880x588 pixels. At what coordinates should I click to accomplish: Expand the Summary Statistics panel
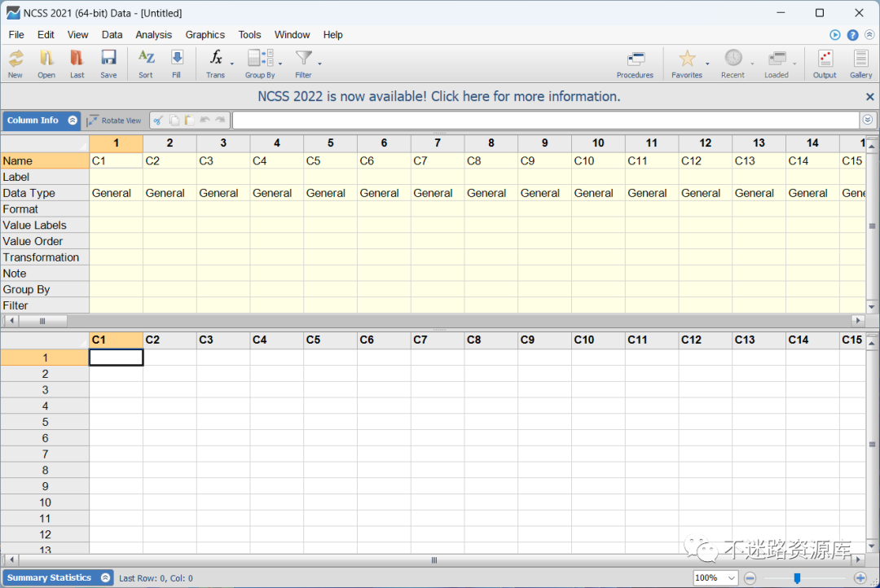click(105, 577)
